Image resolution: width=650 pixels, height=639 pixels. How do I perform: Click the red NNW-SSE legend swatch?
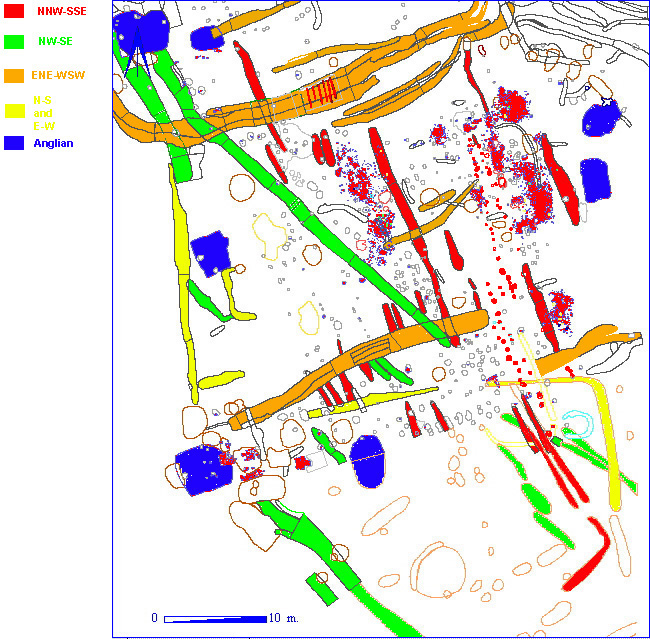14,11
